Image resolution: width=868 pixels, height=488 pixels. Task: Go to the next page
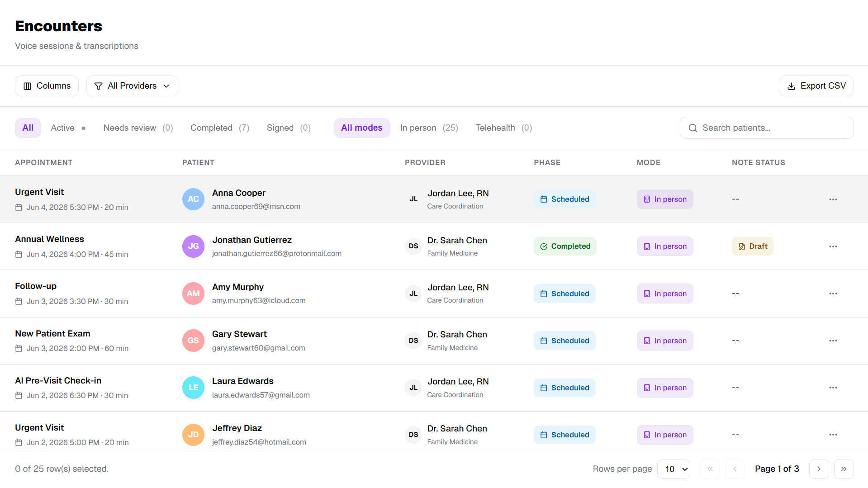(819, 469)
